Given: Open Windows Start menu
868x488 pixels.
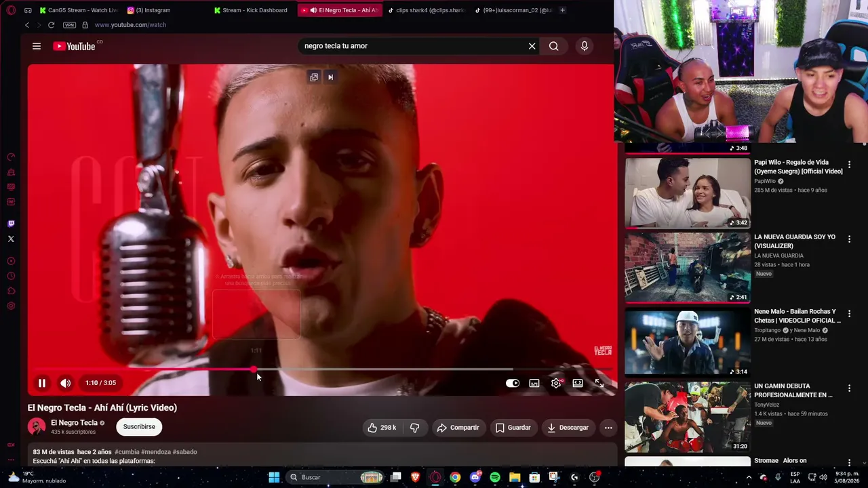Looking at the screenshot, I should 274,477.
